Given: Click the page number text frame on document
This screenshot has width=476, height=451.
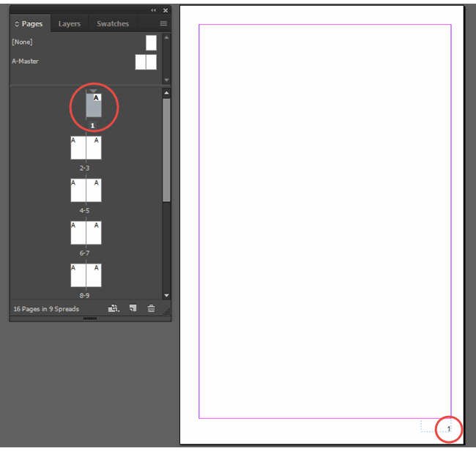Looking at the screenshot, I should [436, 426].
